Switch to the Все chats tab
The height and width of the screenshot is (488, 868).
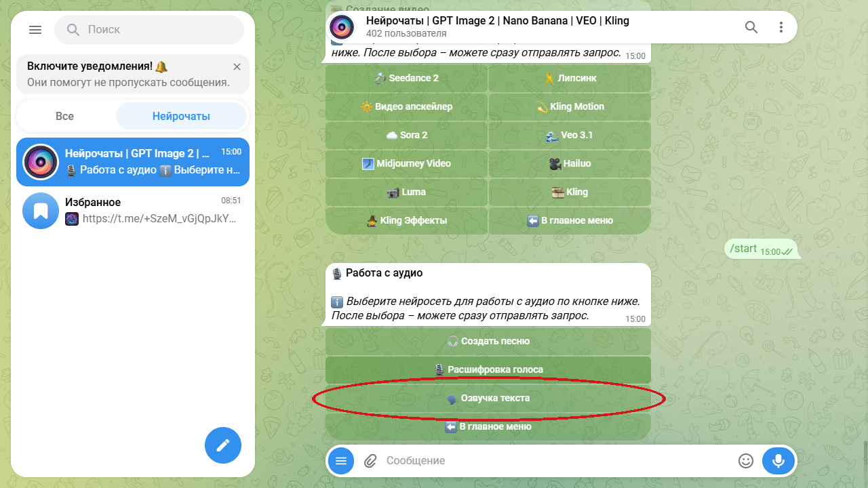tap(65, 116)
